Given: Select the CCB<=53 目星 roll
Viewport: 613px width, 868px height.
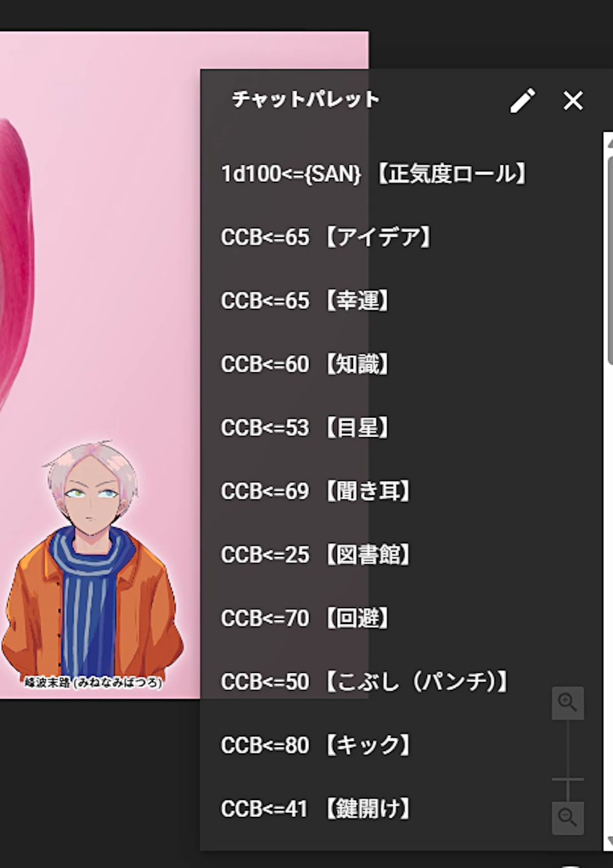Looking at the screenshot, I should click(x=401, y=428).
